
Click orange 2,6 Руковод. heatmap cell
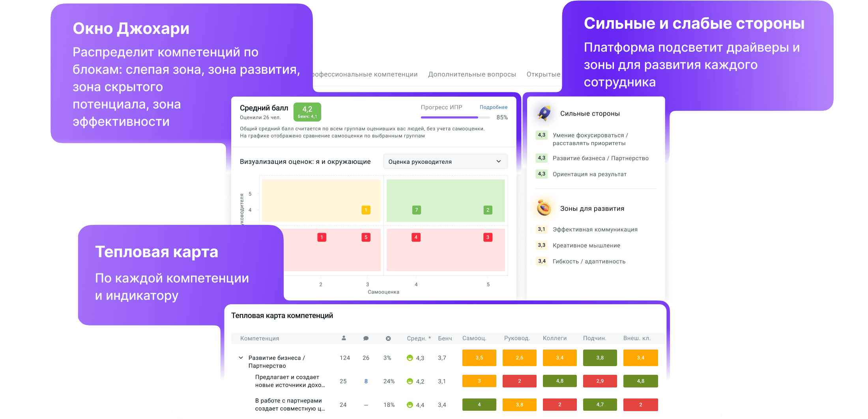[520, 358]
